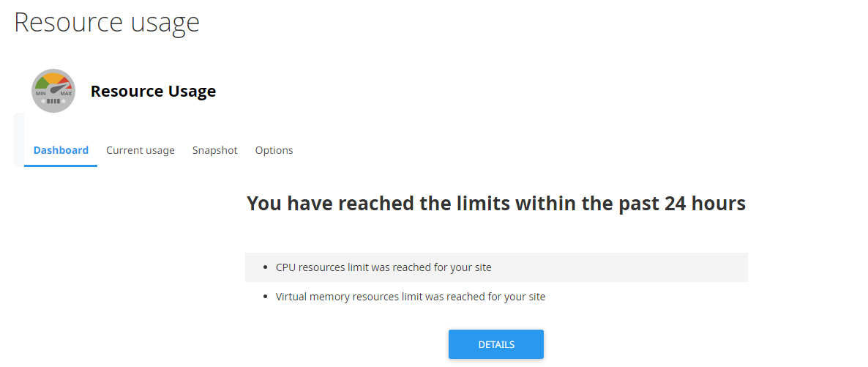Click the Resource Usage gauge icon
Viewport: 868px width, 367px height.
(x=53, y=91)
